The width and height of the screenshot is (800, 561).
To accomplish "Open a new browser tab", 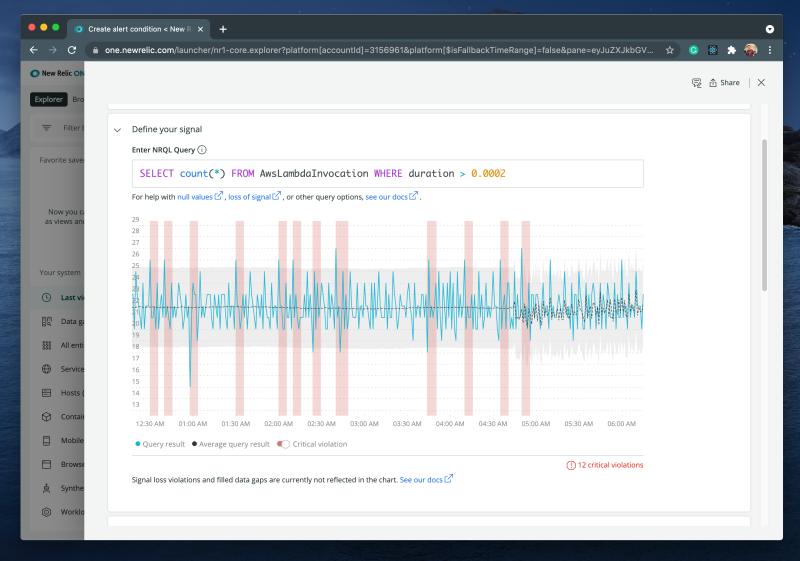I will pyautogui.click(x=223, y=29).
